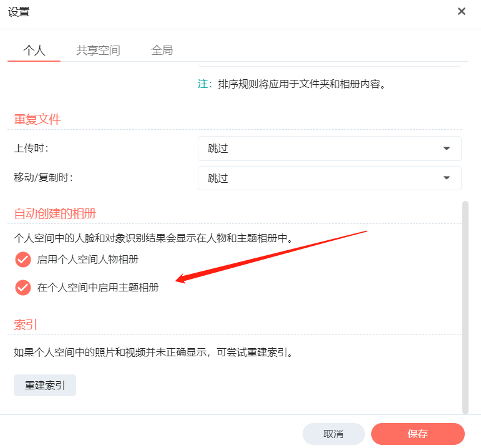481x448 pixels.
Task: Open the 共享空间 tab
Action: tap(98, 50)
